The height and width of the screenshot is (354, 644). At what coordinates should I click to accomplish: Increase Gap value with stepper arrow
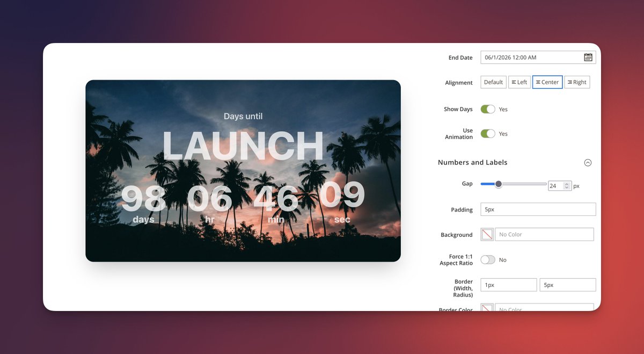pyautogui.click(x=567, y=184)
